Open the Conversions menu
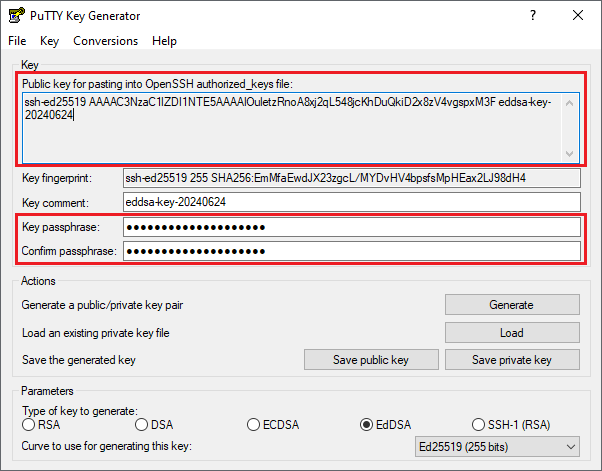 pos(106,41)
